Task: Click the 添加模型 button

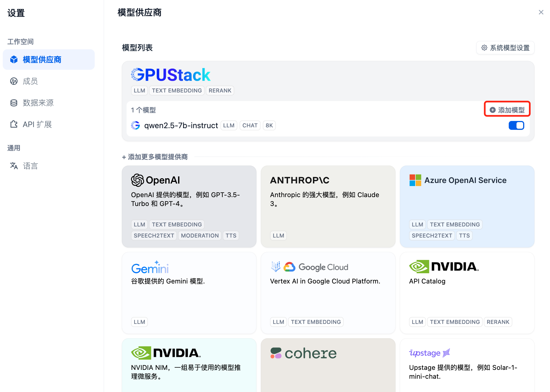Action: [507, 109]
